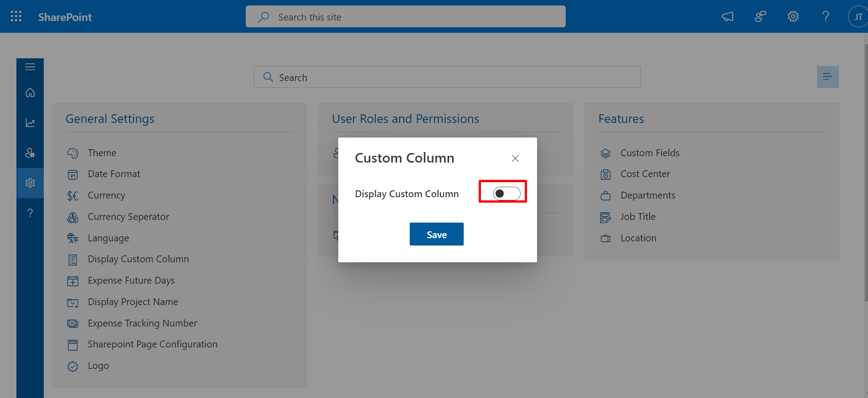868x398 pixels.
Task: Close the Custom Column dialog
Action: (515, 158)
